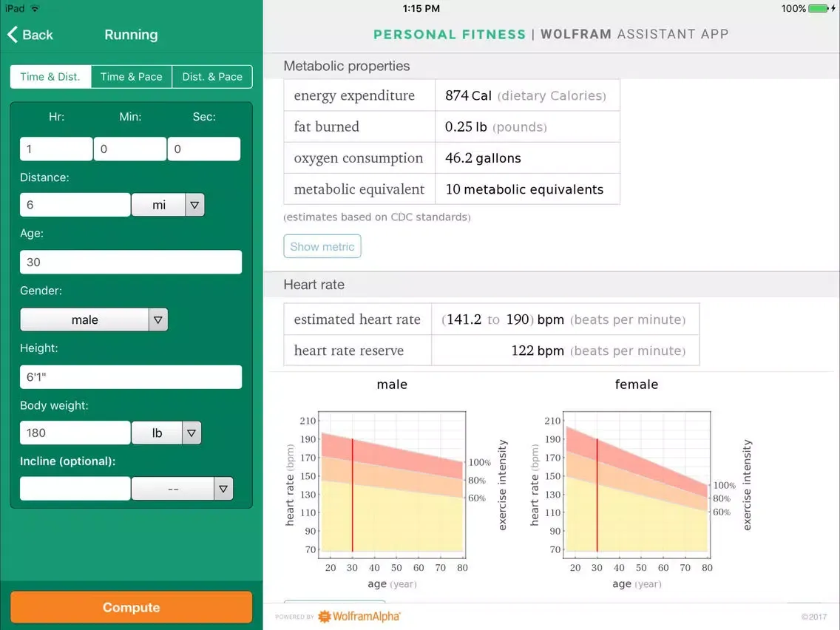Click the 1:15 PM clock in status bar
The height and width of the screenshot is (630, 840).
coord(421,8)
